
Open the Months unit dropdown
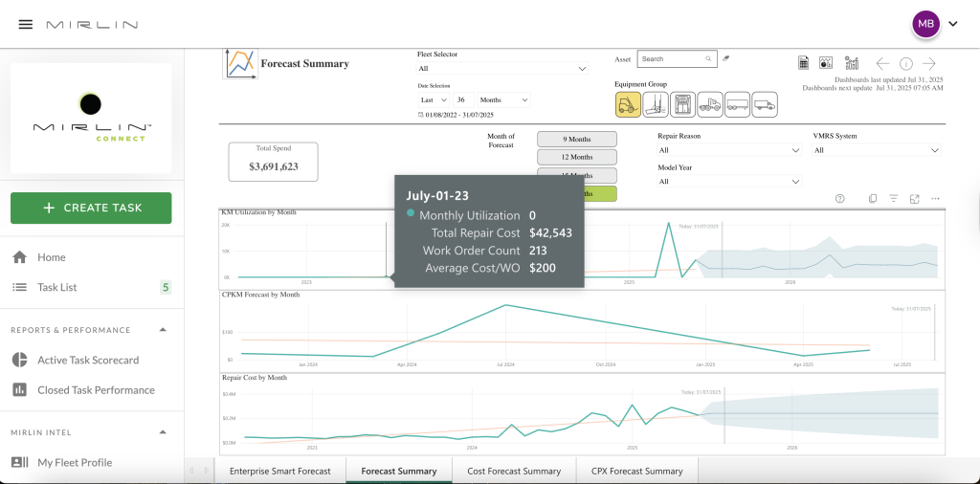[503, 99]
